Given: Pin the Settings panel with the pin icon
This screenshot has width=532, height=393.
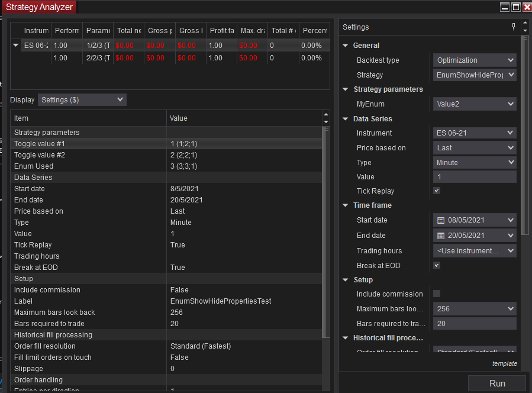Looking at the screenshot, I should click(x=514, y=27).
